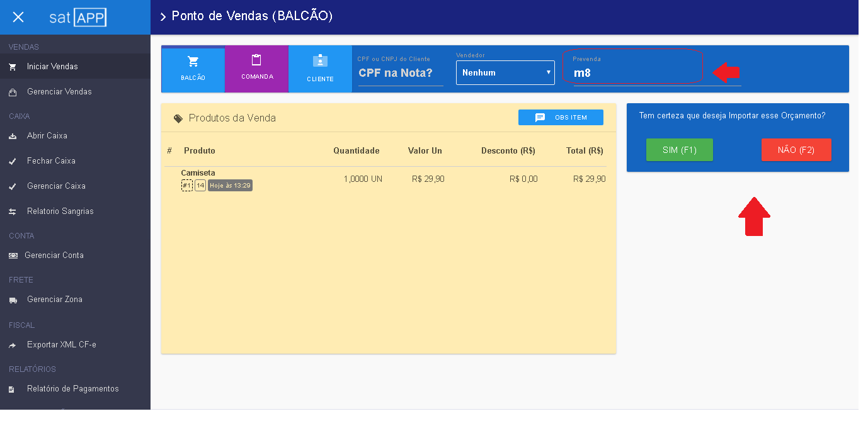Decline import with NÃO (F2) button
The image size is (868, 438).
click(796, 150)
